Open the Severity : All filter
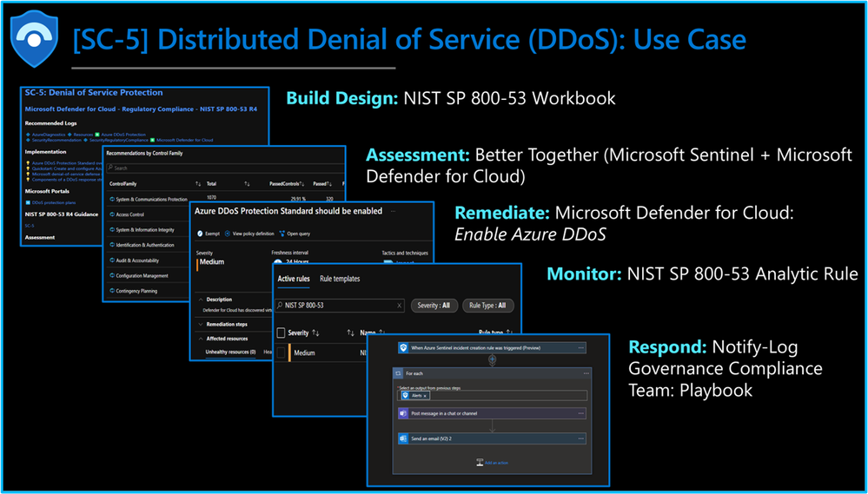The width and height of the screenshot is (868, 494). [434, 306]
